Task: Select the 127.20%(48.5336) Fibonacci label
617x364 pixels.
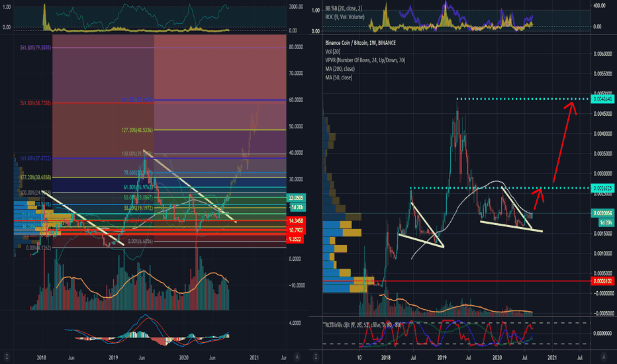Action: point(137,130)
